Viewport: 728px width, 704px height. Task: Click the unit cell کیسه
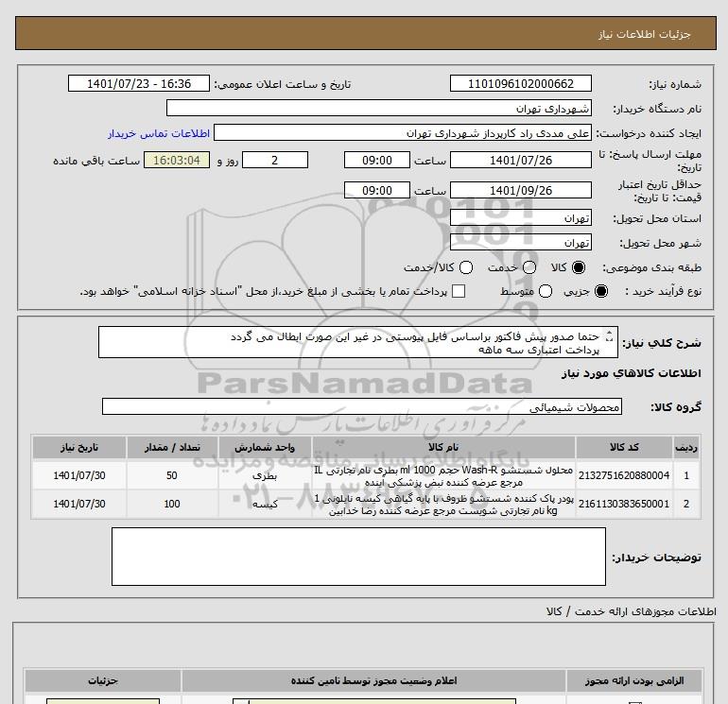point(265,504)
